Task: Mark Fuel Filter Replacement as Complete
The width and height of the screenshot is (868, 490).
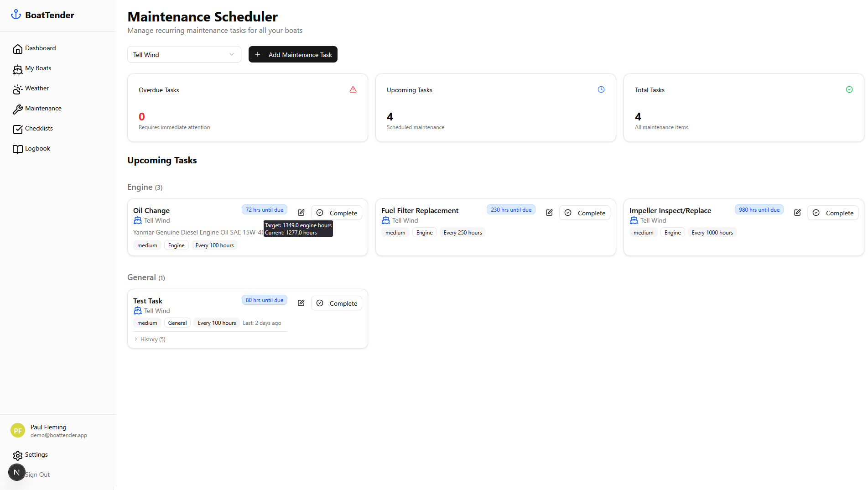Action: (x=585, y=213)
